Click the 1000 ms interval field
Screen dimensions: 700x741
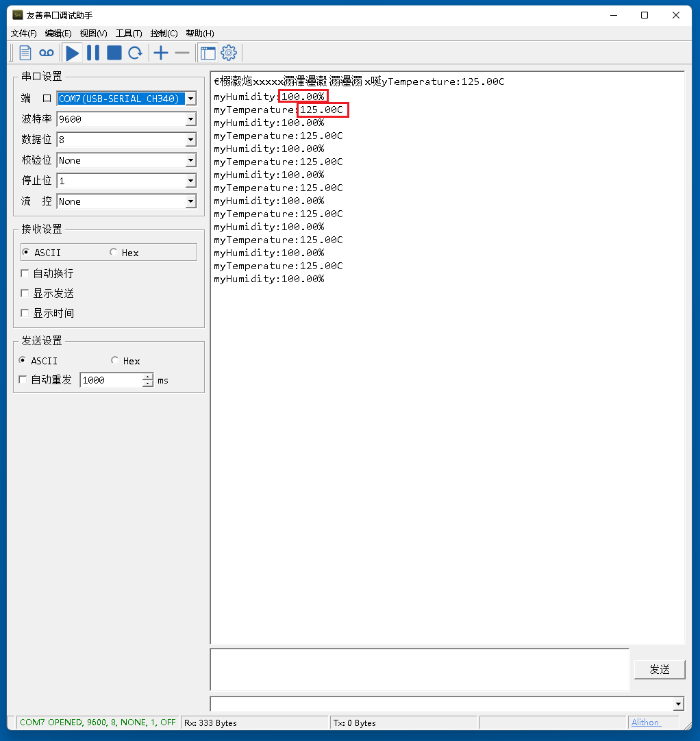click(x=111, y=380)
